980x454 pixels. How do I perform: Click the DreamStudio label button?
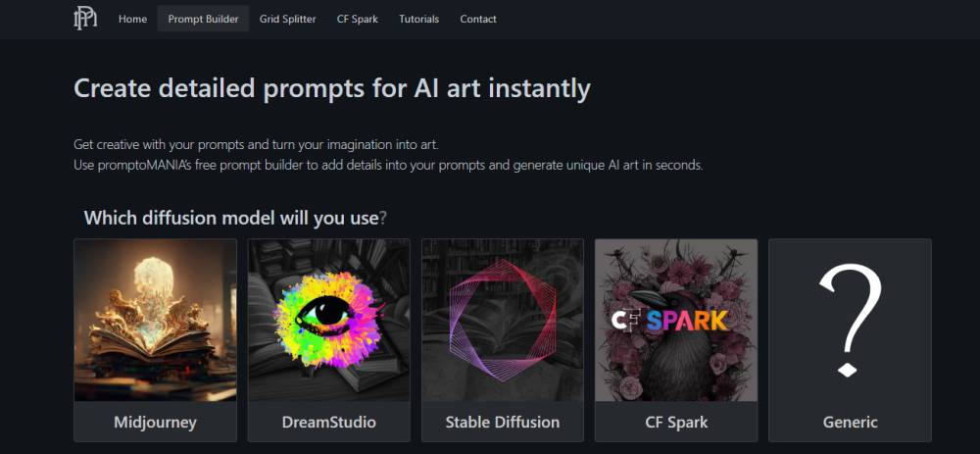(328, 422)
